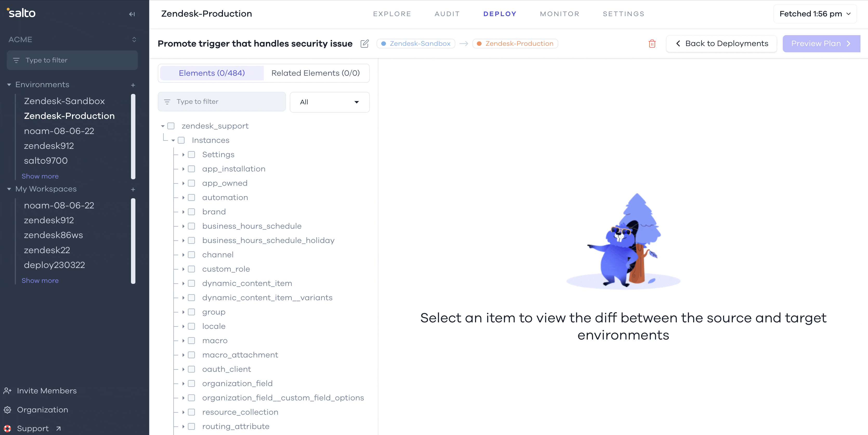Add a new workspace with the plus icon
Screen dimensions: 868x435
pyautogui.click(x=133, y=189)
